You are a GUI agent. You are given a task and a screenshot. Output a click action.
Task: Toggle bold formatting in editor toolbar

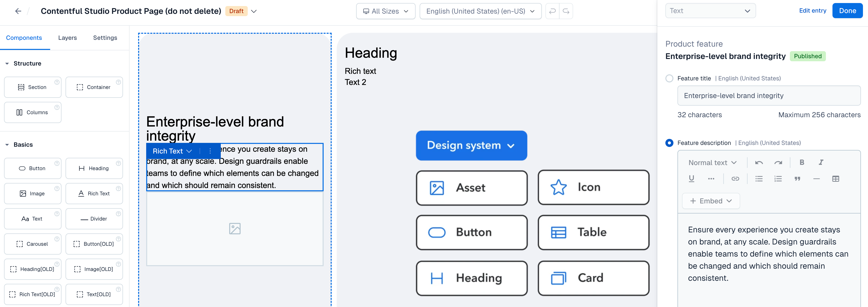802,162
